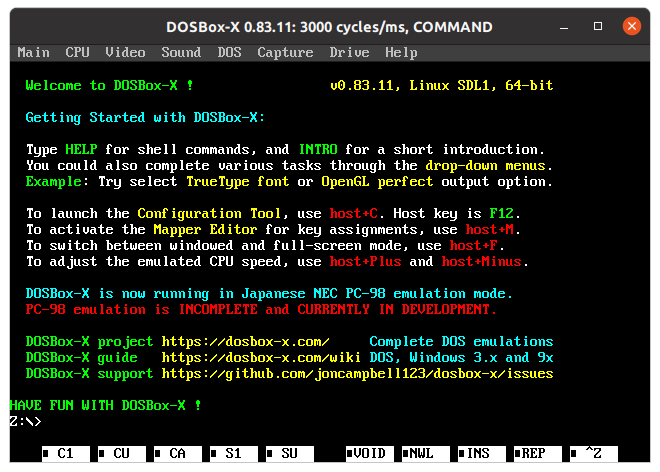Click the red host+M shortcut text

(490, 229)
